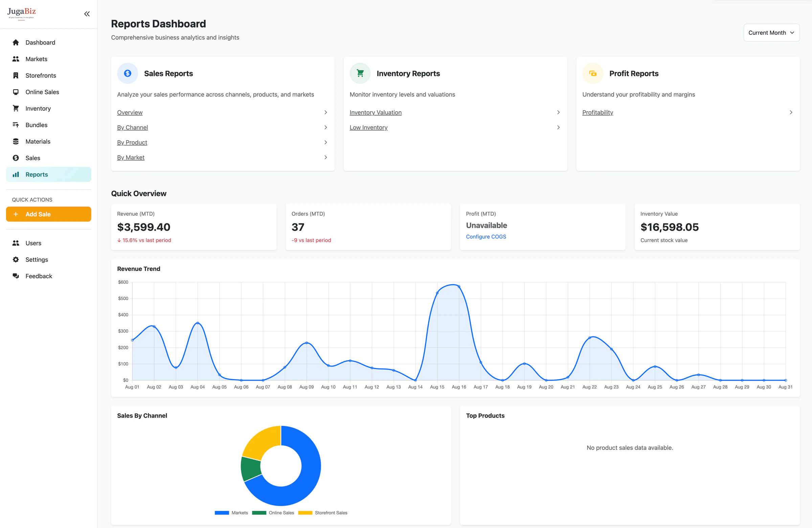Click the Materials stack icon
Screen dimensions: 812x528
pos(16,141)
